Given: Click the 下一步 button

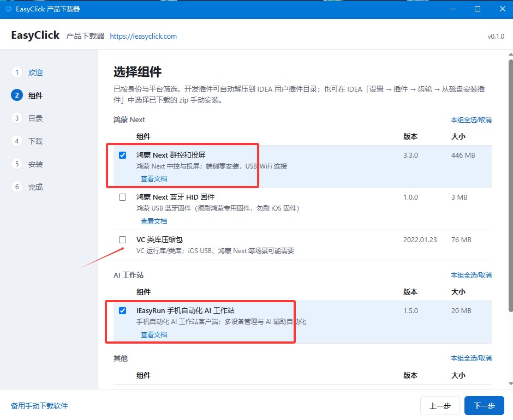Looking at the screenshot, I should click(x=484, y=406).
